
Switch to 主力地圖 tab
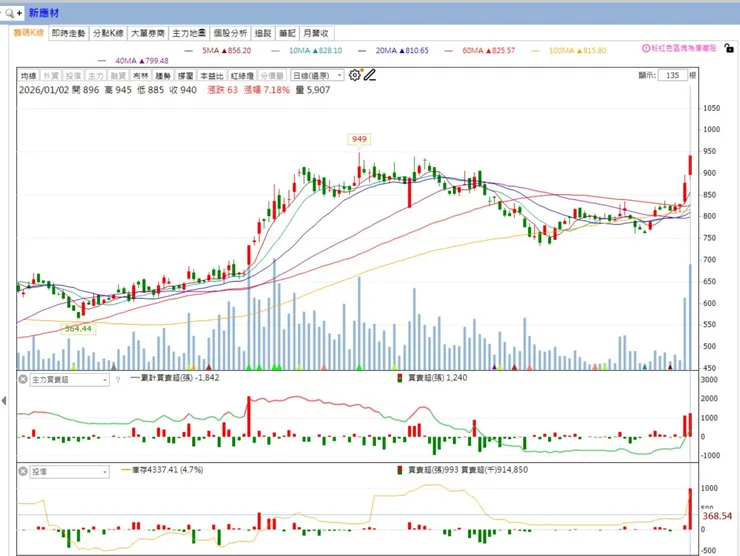pos(189,33)
